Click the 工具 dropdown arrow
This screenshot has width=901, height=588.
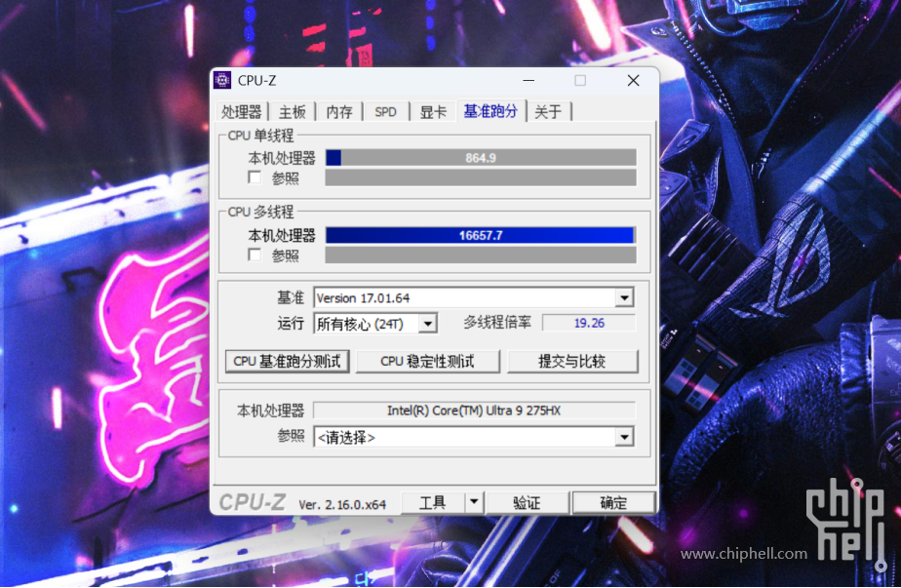[474, 502]
